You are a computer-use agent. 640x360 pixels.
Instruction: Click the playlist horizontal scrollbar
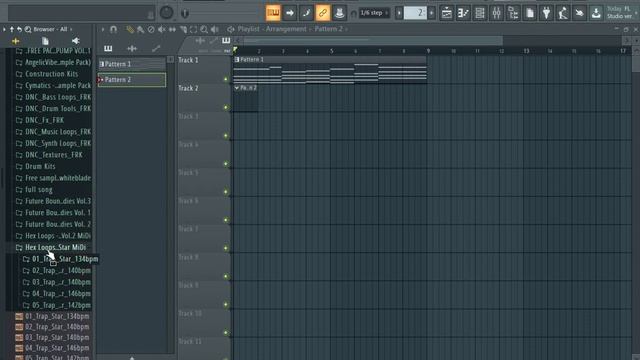[372, 40]
